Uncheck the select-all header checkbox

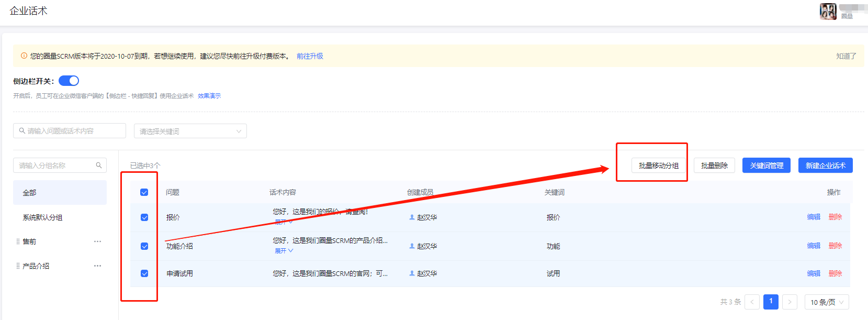click(x=144, y=192)
